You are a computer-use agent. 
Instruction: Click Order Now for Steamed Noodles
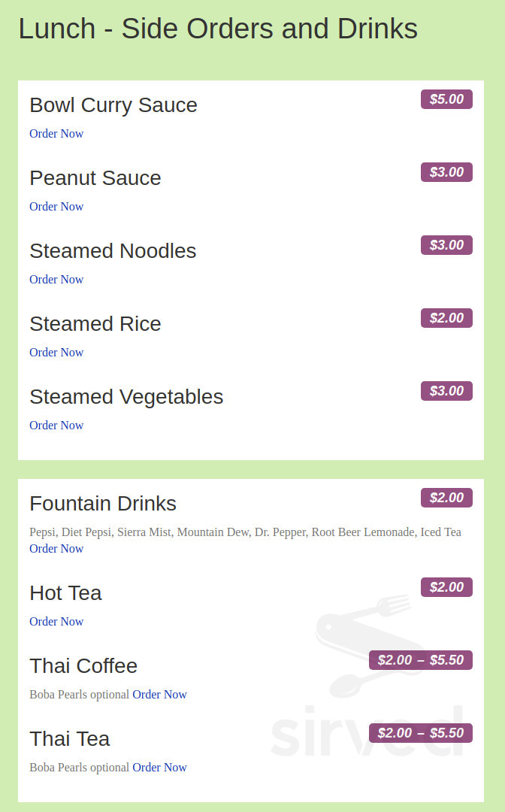pyautogui.click(x=56, y=279)
